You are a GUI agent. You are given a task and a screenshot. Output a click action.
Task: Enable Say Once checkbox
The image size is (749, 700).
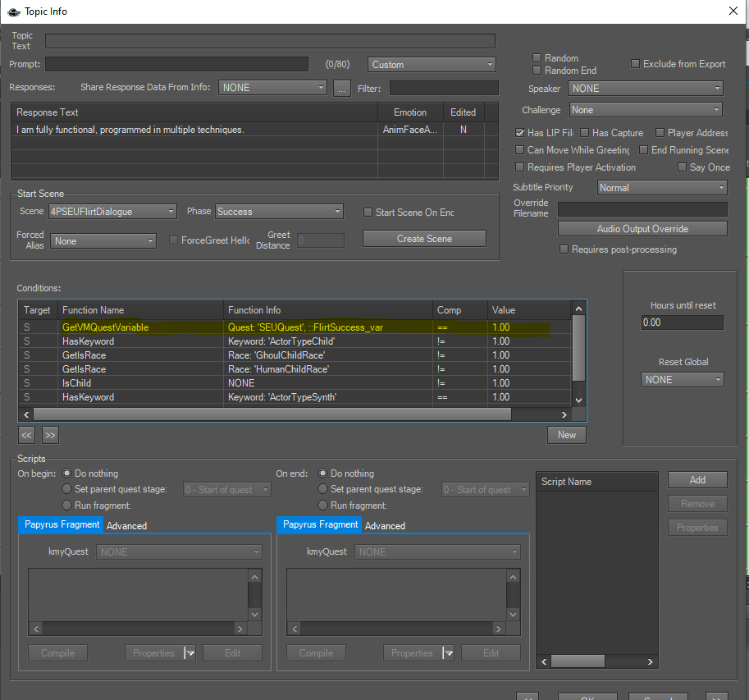point(682,167)
